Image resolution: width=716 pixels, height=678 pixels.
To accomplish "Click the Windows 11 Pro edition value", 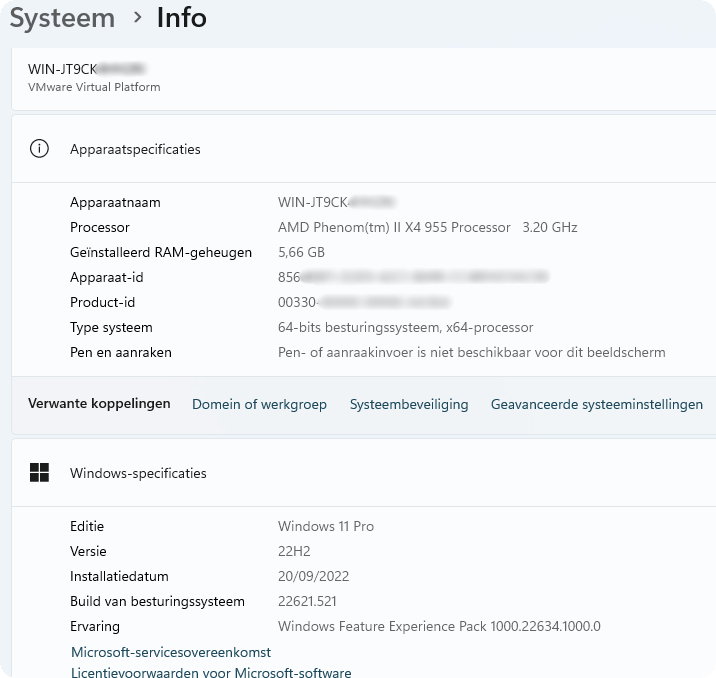I will [x=325, y=526].
